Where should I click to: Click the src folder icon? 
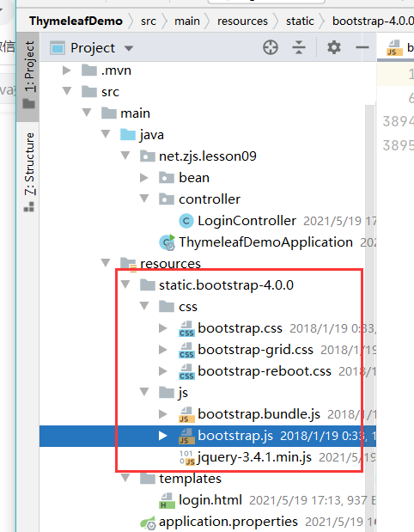(x=89, y=92)
